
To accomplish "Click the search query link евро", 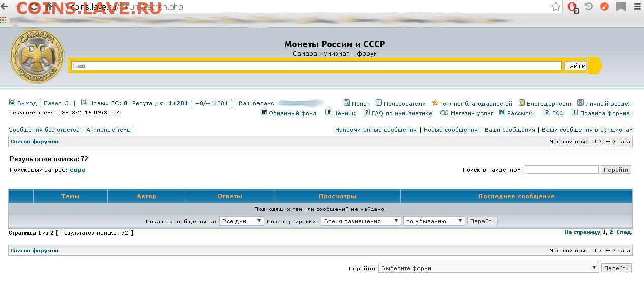I will tap(78, 170).
